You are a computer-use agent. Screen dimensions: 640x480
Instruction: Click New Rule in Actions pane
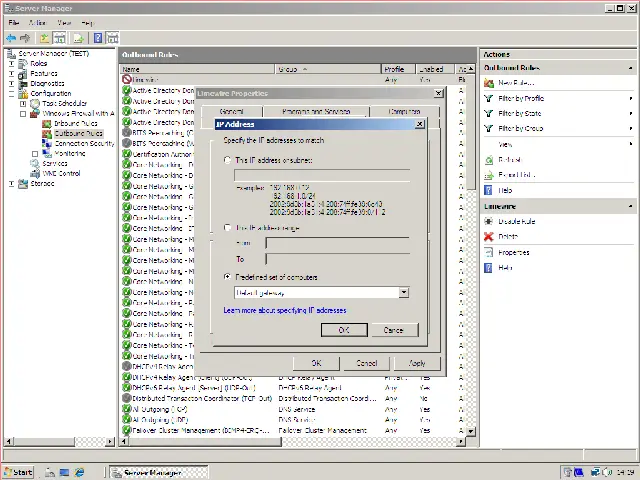[516, 83]
